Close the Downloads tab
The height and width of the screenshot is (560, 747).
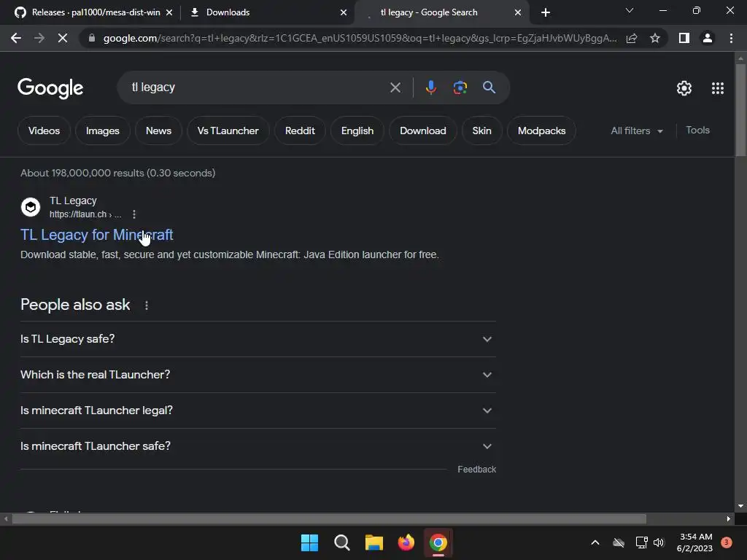344,12
